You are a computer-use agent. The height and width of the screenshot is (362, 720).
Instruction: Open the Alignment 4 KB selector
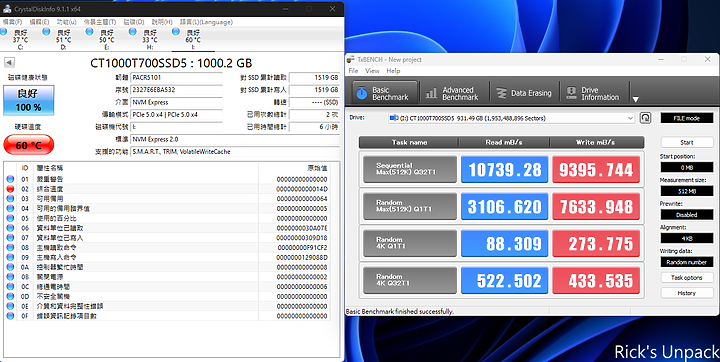pos(686,238)
